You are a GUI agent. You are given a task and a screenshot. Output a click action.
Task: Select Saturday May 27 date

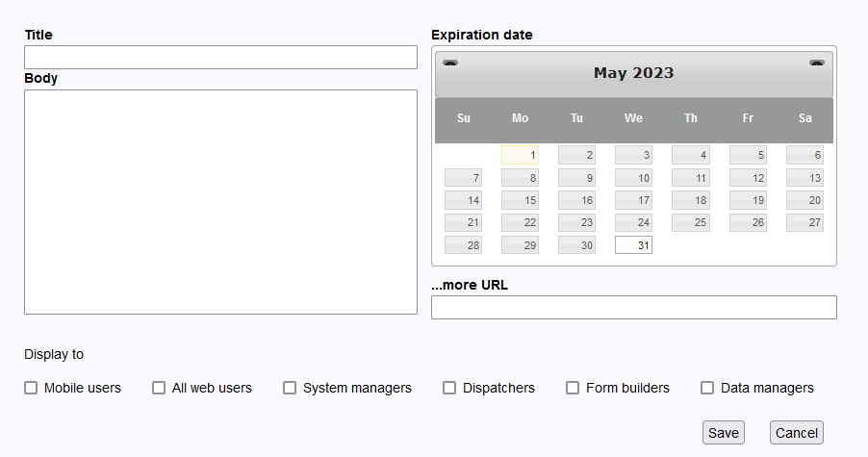804,222
